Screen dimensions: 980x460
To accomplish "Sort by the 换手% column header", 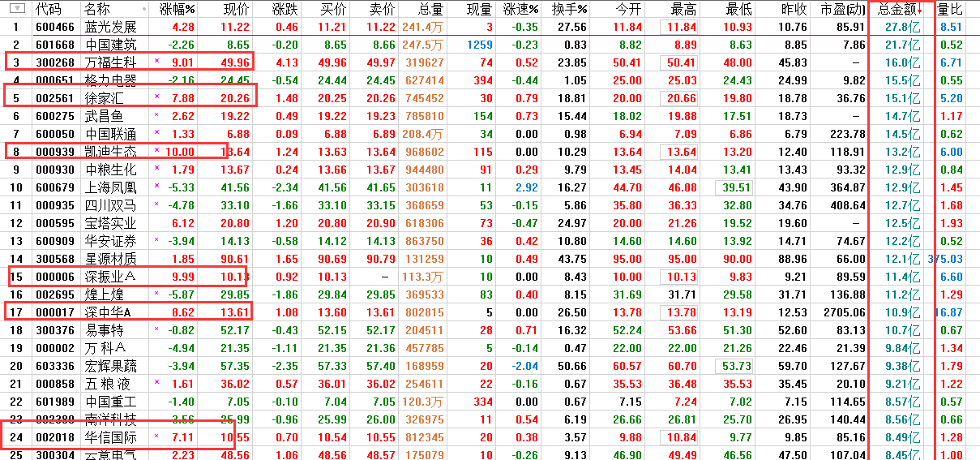I will point(570,9).
